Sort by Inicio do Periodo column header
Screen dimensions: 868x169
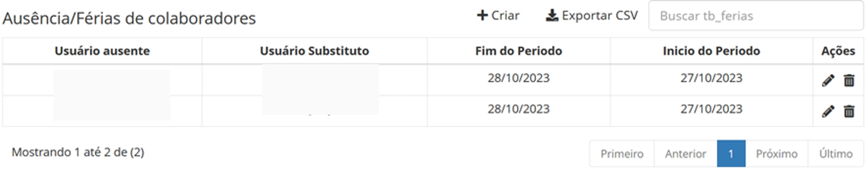711,51
